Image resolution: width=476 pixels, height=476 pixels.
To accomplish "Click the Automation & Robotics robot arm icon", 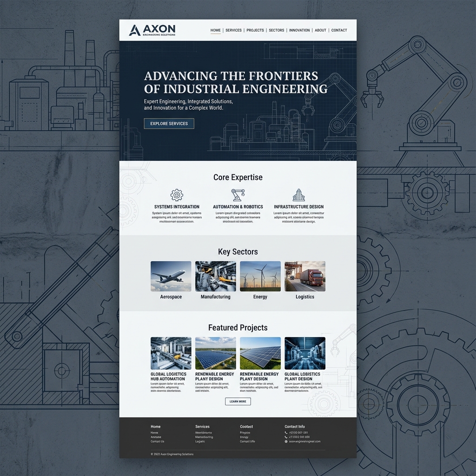I will click(x=238, y=195).
